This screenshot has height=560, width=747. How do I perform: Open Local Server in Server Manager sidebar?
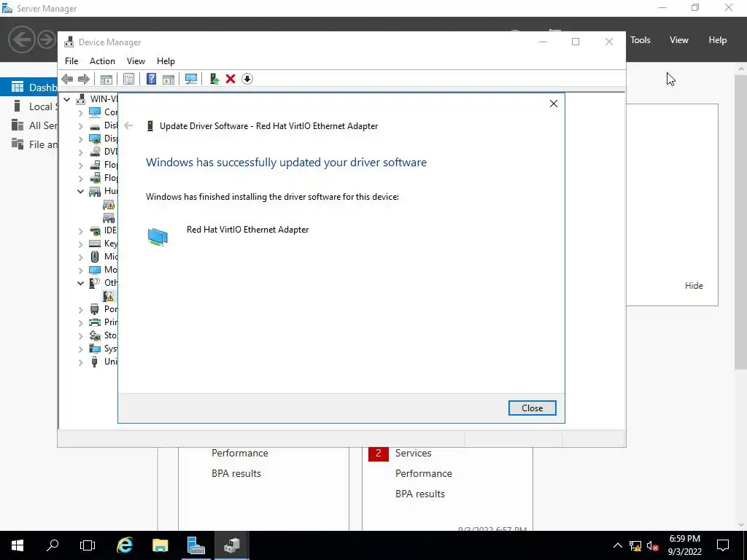tap(34, 106)
